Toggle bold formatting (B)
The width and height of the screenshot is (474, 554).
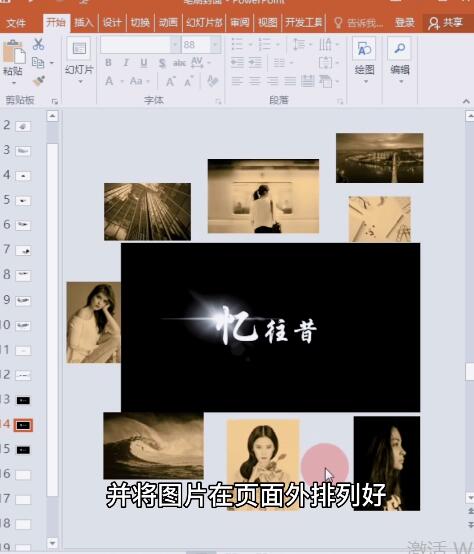pyautogui.click(x=108, y=63)
